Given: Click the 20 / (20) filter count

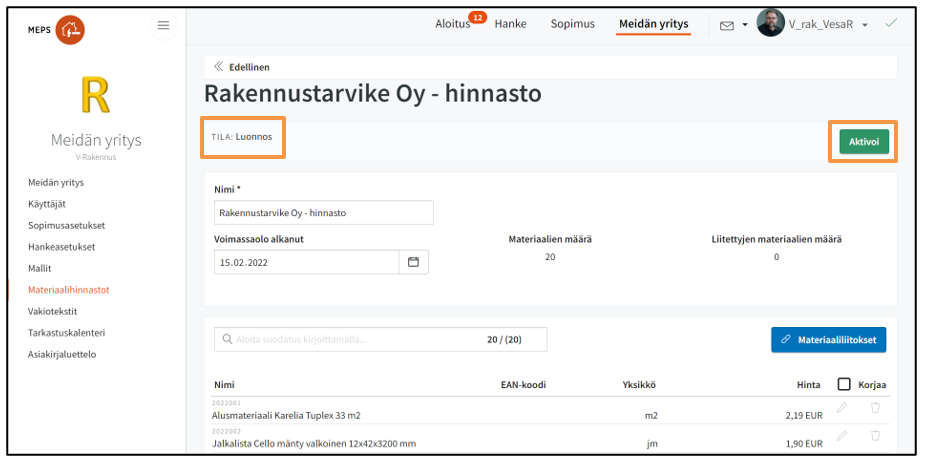Looking at the screenshot, I should point(504,340).
